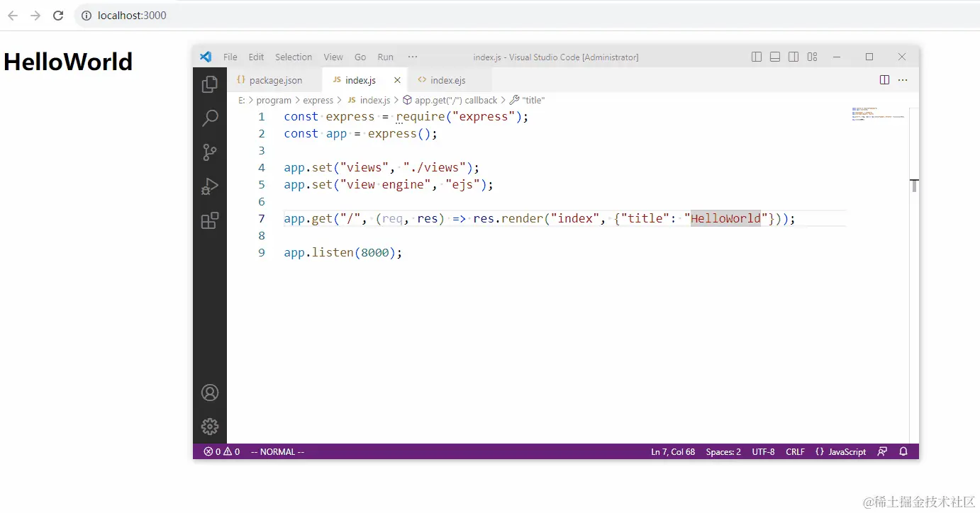Click the browser forward arrow

pyautogui.click(x=35, y=16)
